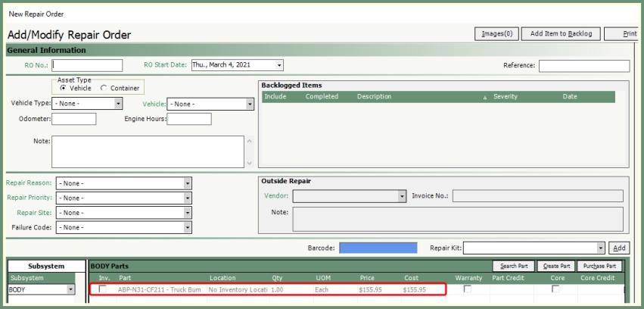Check the Warranty checkbox in parts row
Screen dimensions: 644x309
pos(467,289)
